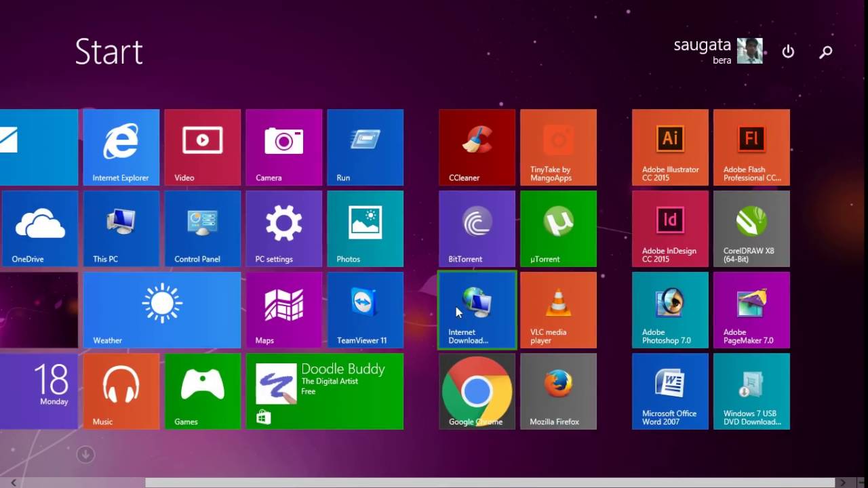Show all apps with the down arrow
This screenshot has width=868, height=488.
click(85, 454)
